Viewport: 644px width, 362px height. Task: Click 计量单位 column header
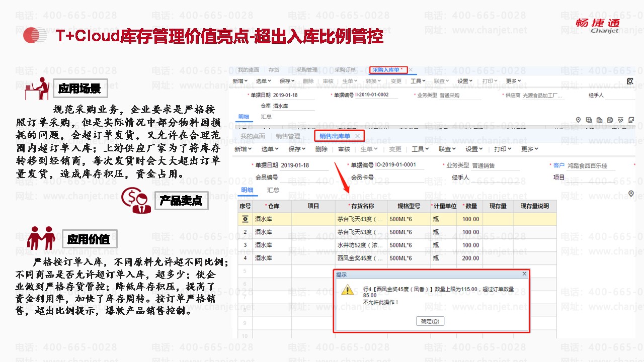click(444, 206)
